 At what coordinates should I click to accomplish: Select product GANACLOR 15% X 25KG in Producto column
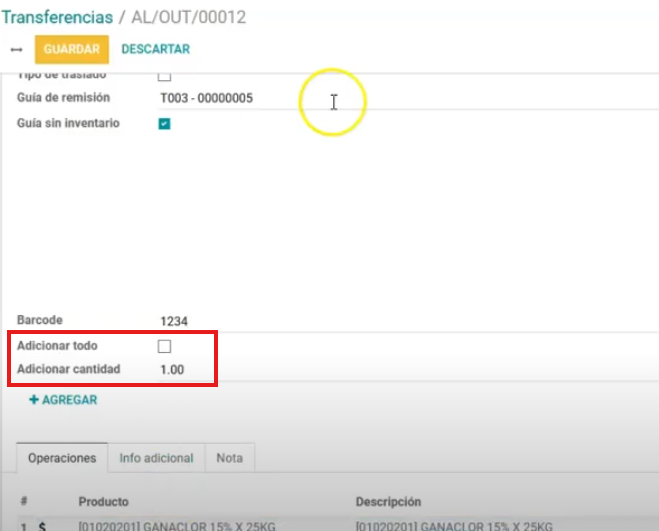tap(177, 526)
